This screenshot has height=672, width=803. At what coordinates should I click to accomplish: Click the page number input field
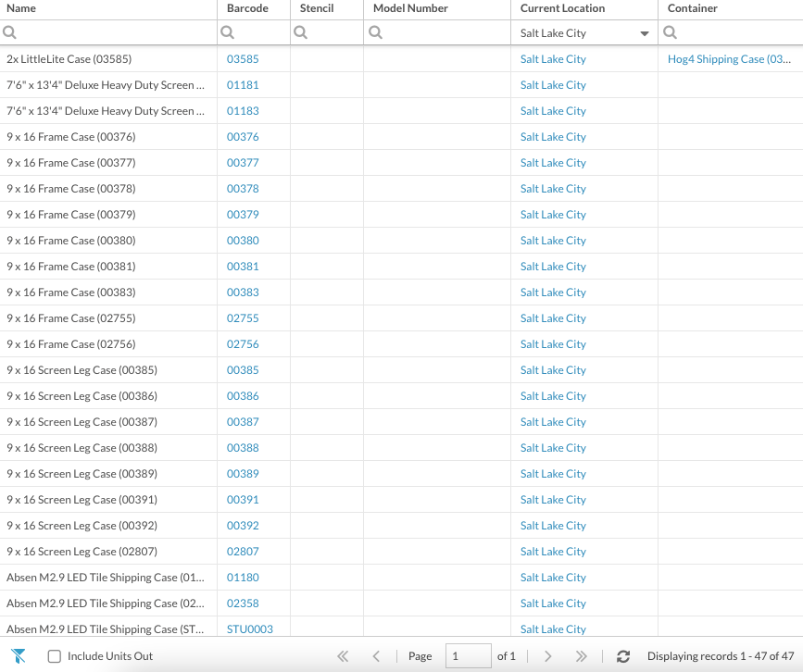tap(468, 656)
